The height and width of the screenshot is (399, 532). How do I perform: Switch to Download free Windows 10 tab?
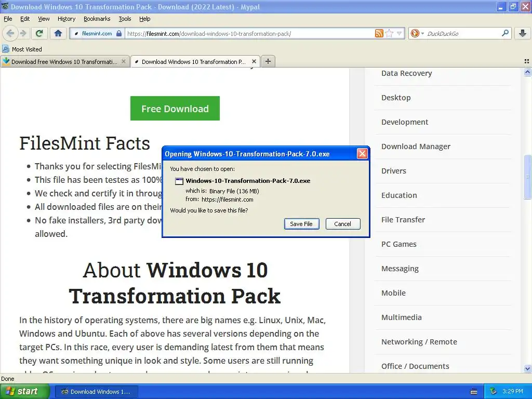[x=64, y=62]
